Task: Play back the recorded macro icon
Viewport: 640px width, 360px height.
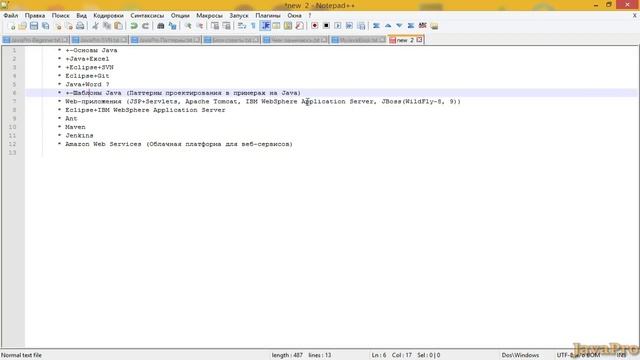Action: pos(338,26)
